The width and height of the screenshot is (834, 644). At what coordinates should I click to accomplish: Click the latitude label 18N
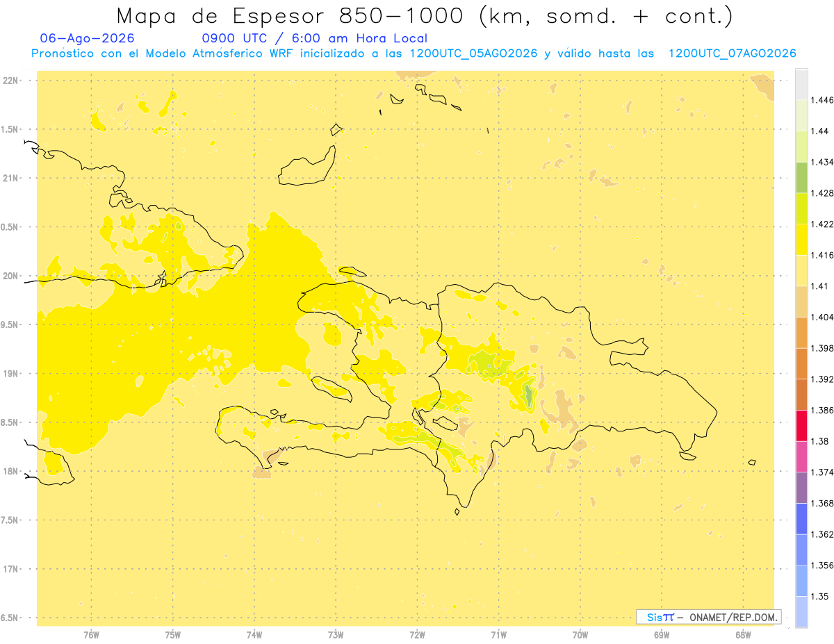click(10, 471)
